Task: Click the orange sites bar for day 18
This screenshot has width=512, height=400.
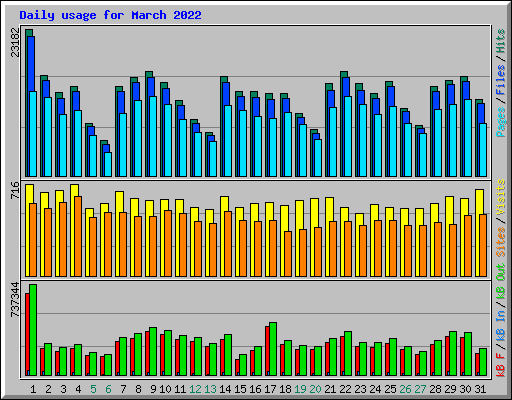Action: click(x=288, y=254)
